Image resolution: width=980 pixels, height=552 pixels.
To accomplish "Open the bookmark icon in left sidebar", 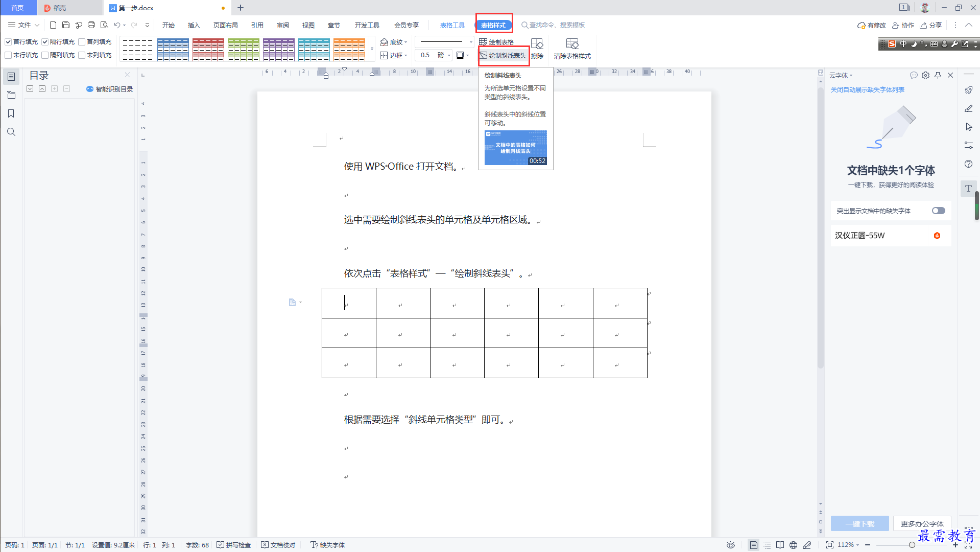I will tap(11, 113).
